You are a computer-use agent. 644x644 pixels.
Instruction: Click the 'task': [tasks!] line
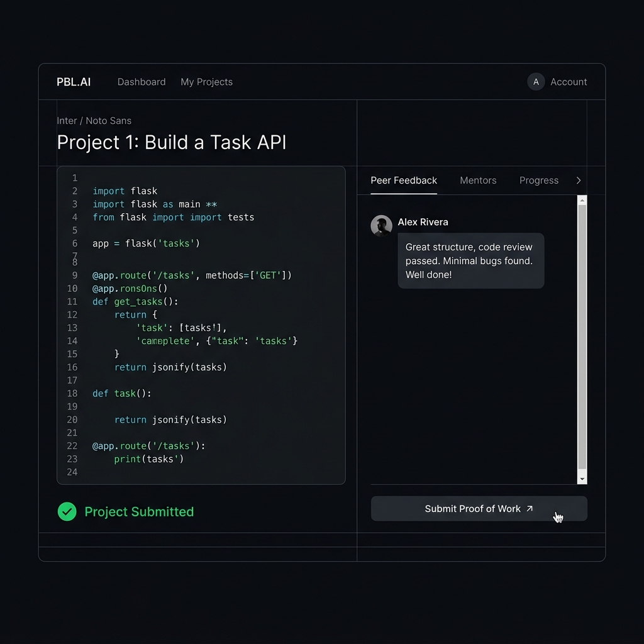pyautogui.click(x=181, y=328)
